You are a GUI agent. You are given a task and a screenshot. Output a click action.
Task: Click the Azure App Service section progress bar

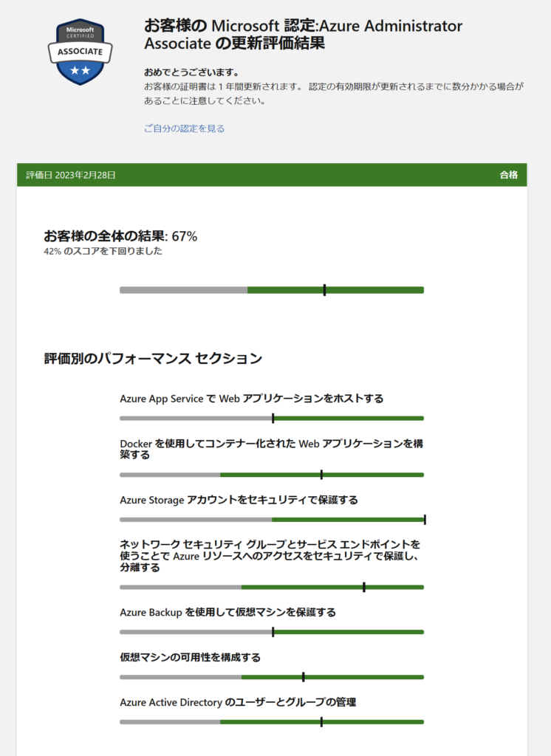272,418
